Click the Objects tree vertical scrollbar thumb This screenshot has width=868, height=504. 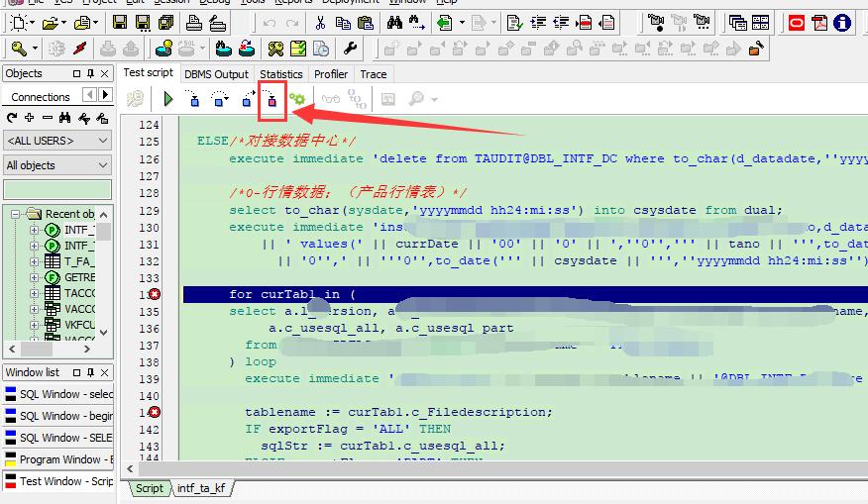coord(103,232)
